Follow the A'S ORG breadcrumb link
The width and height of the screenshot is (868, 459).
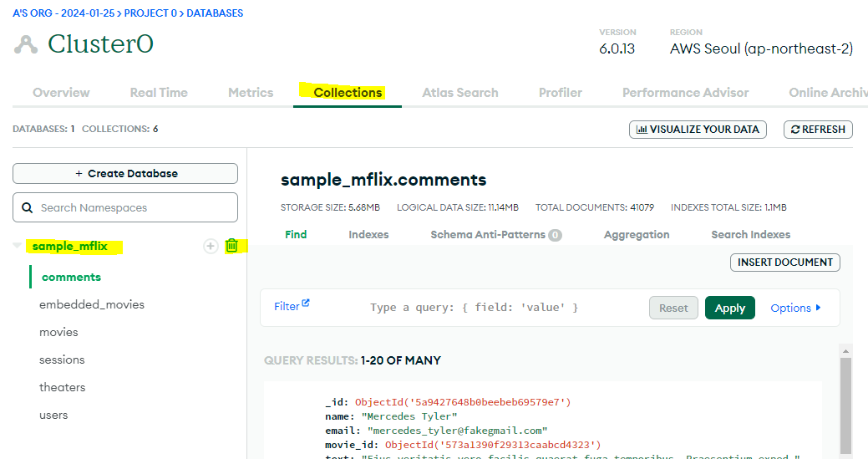pos(64,13)
